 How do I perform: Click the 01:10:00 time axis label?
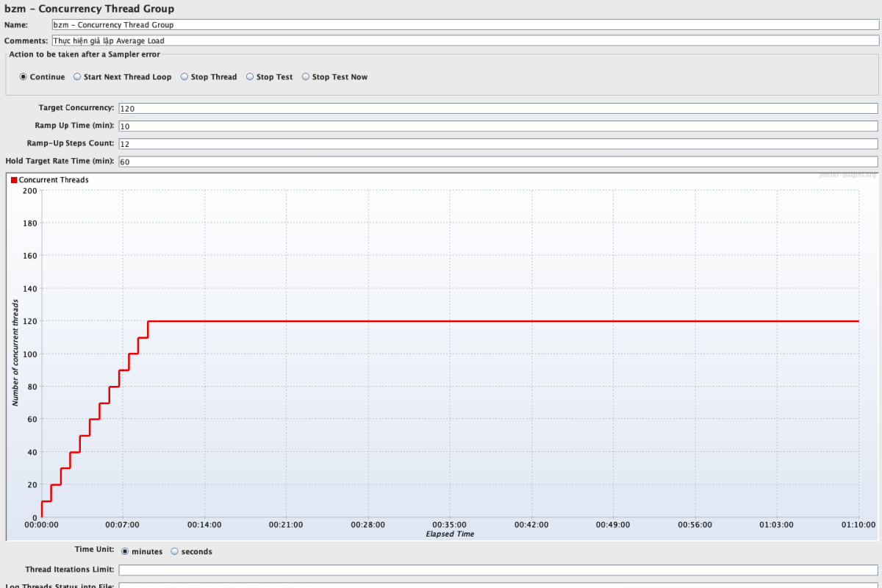click(858, 525)
